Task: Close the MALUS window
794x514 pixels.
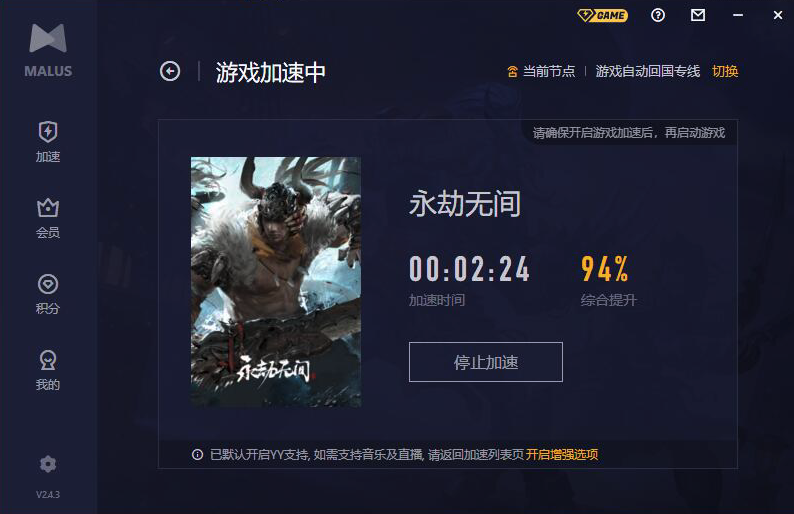Action: coord(778,15)
